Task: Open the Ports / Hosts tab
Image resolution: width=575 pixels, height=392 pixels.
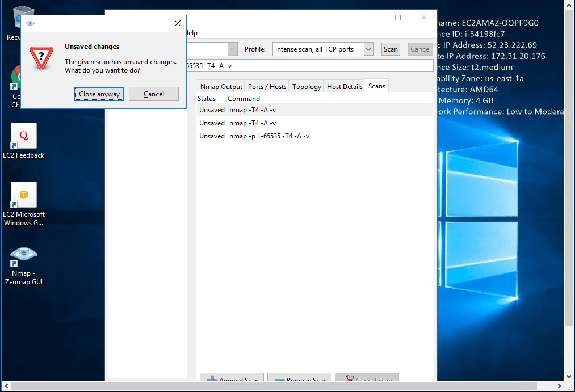Action: pyautogui.click(x=267, y=87)
